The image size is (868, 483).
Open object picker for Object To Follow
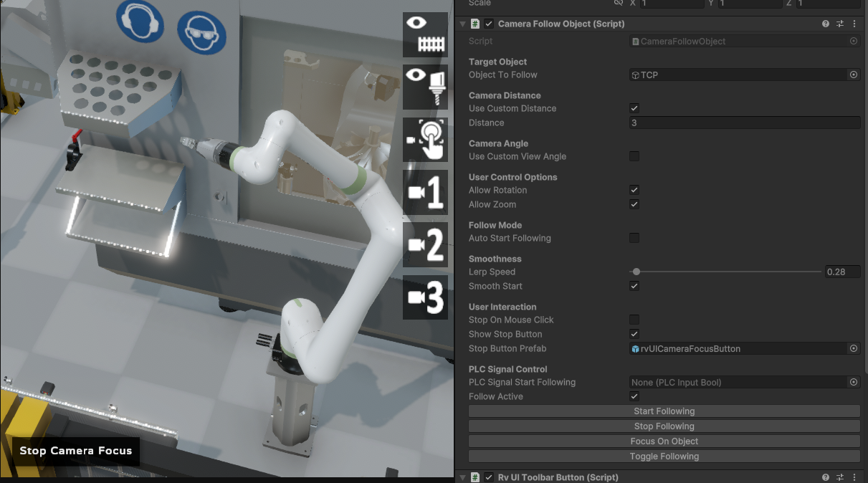(x=854, y=75)
